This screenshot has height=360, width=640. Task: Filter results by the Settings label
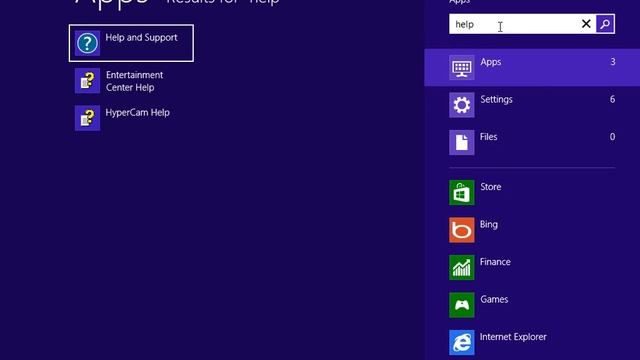(496, 99)
